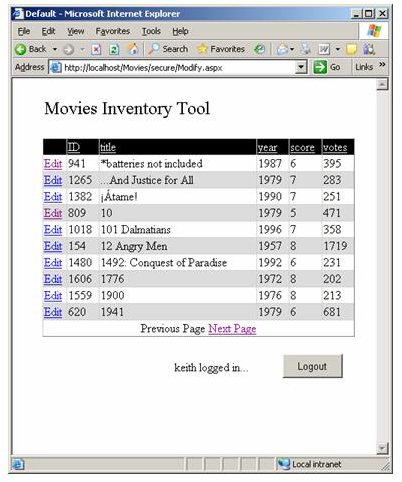Open the Search pane toolbar button
This screenshot has height=482, width=402.
pos(168,49)
